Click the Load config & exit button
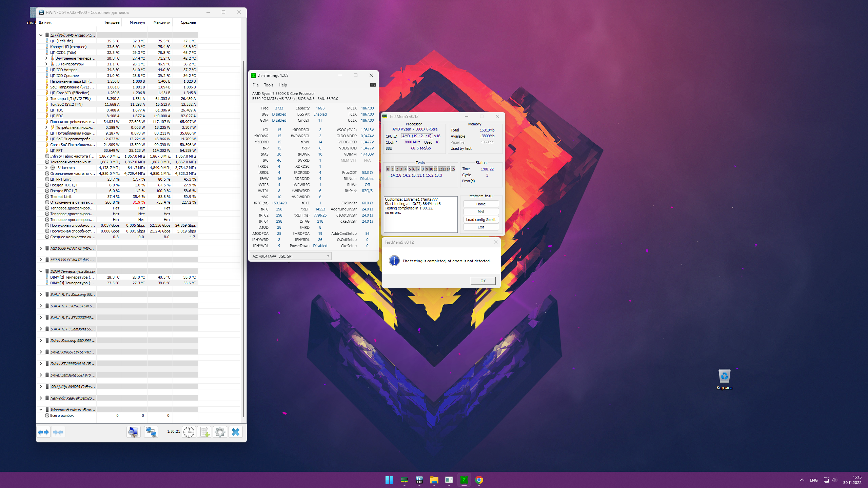 (x=480, y=220)
